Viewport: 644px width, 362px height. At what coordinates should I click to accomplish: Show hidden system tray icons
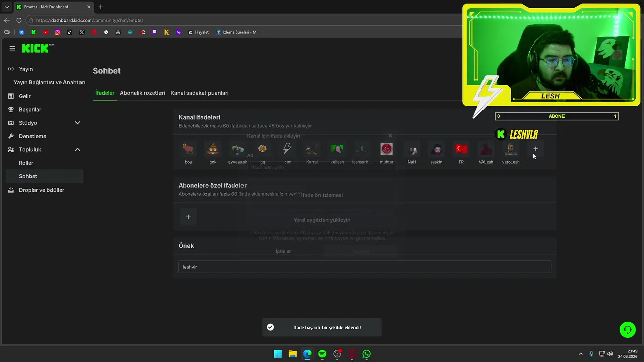580,354
